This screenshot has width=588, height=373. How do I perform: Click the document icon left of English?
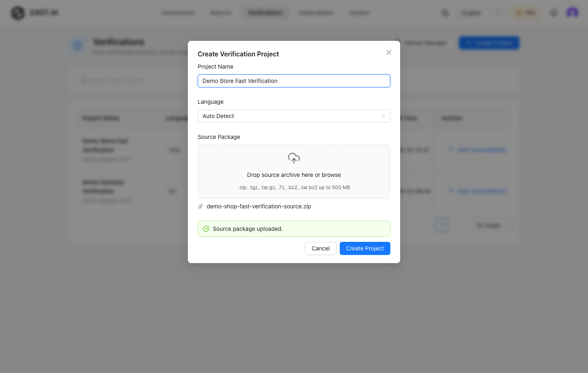coord(445,13)
